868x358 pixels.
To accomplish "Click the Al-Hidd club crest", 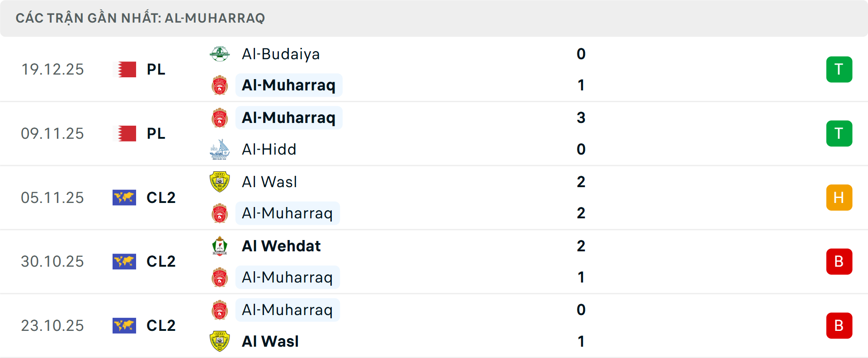I will click(220, 149).
